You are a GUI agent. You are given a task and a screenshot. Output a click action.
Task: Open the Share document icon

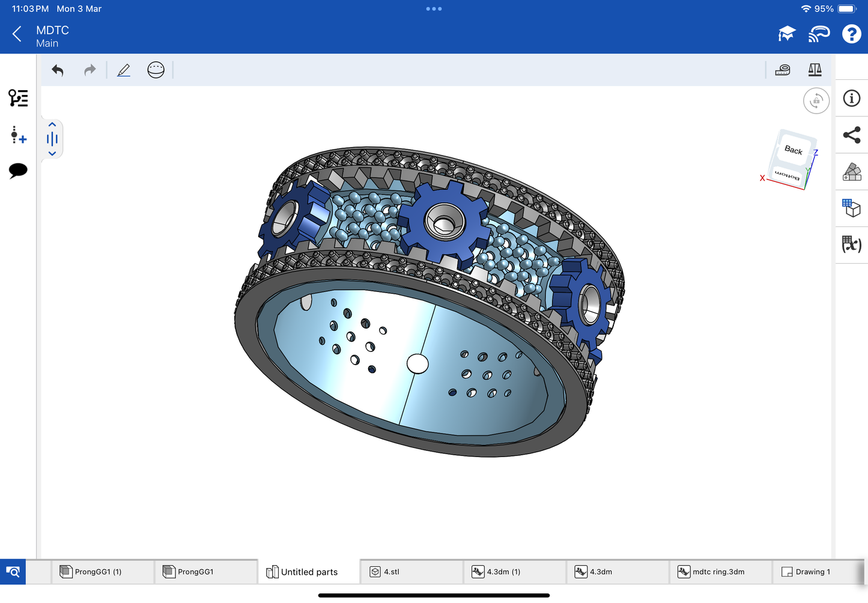852,135
